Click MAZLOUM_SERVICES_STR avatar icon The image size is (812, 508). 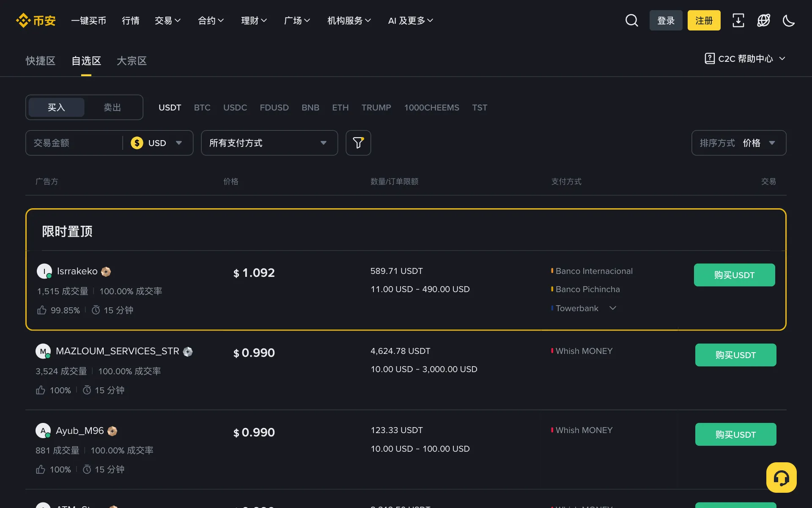pyautogui.click(x=43, y=351)
